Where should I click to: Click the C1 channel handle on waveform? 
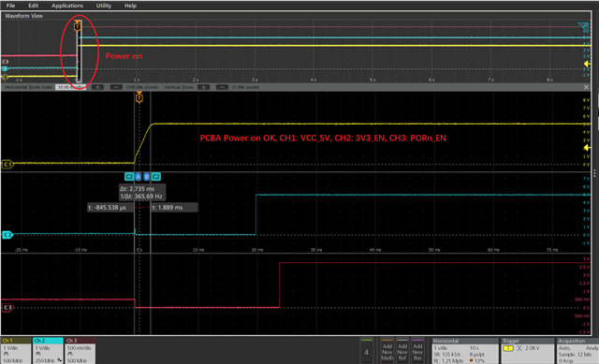(x=7, y=165)
